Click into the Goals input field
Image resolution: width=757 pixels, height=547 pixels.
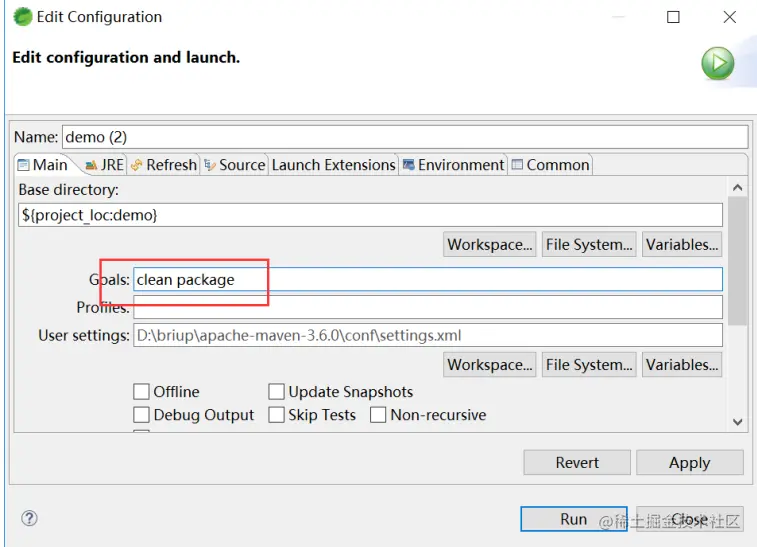coord(428,280)
